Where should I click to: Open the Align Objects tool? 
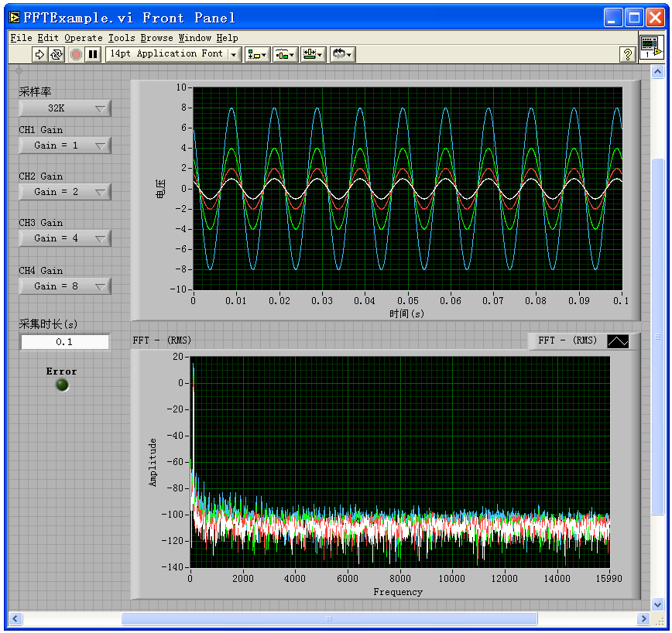click(x=257, y=54)
